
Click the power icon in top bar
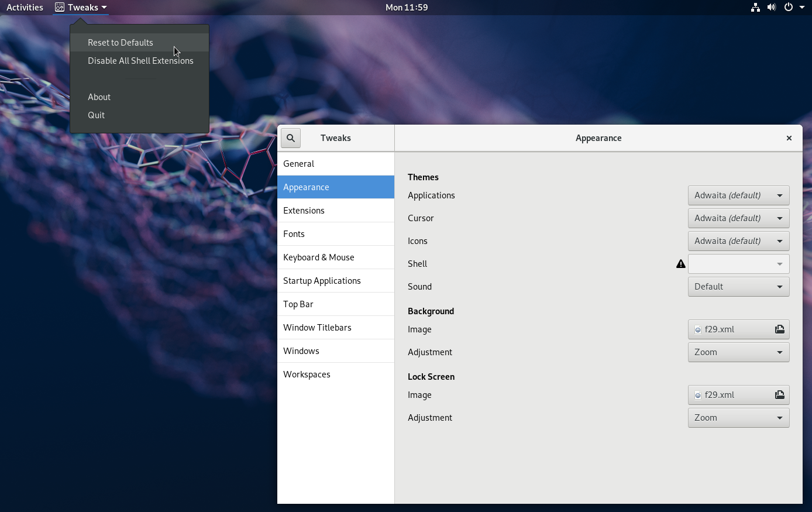point(788,8)
